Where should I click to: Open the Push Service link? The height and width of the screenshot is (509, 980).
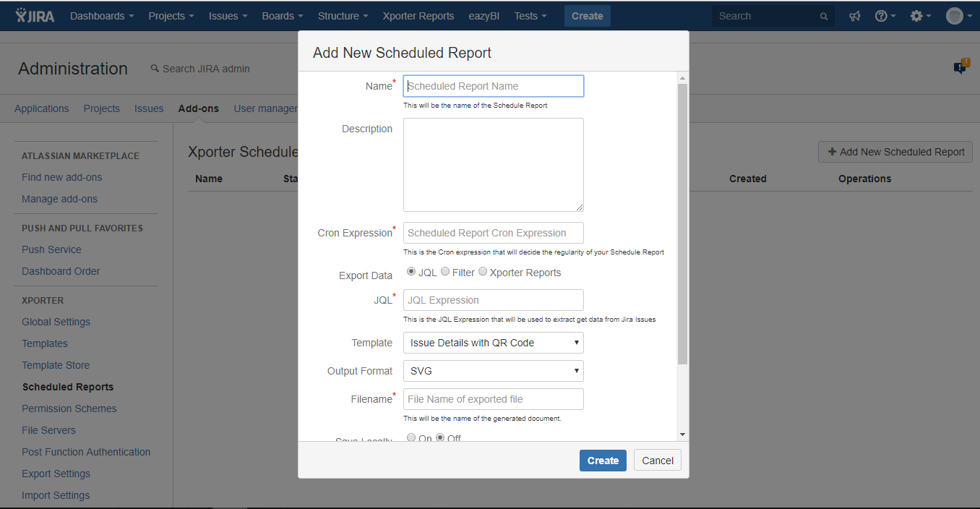coord(51,249)
